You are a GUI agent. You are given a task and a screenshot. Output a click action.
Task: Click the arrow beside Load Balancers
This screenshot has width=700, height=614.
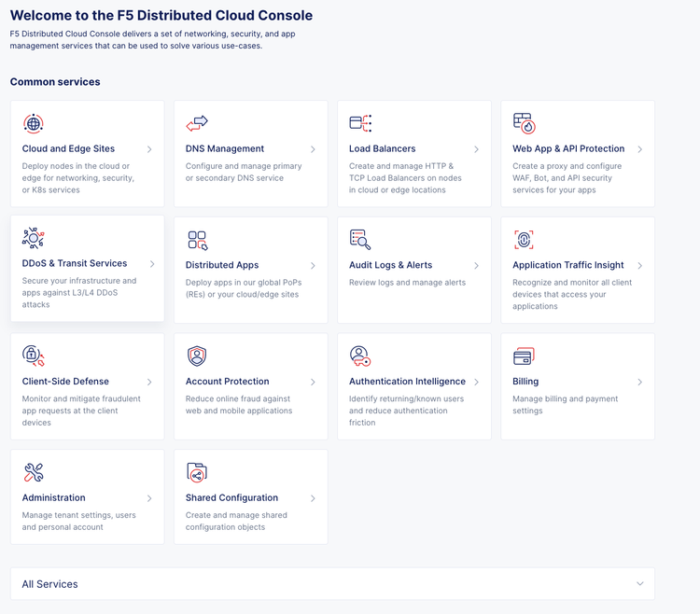tap(476, 149)
